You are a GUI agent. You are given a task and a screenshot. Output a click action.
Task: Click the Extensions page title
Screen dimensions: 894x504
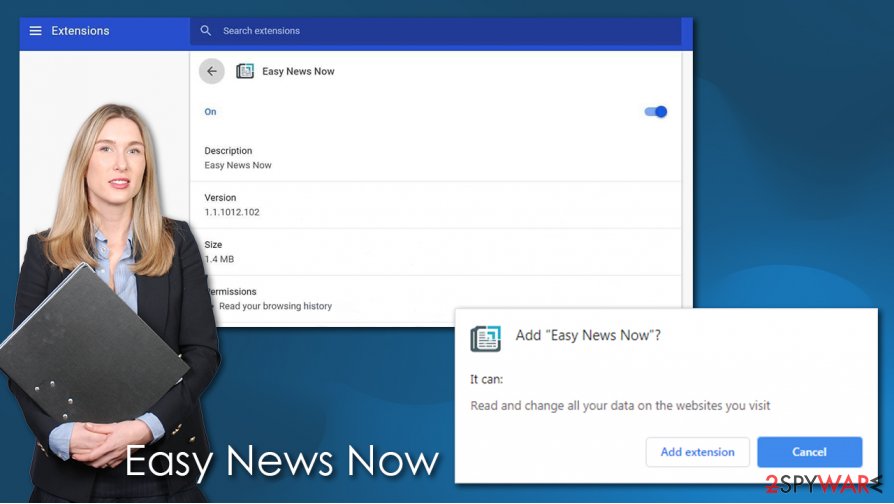tap(80, 31)
